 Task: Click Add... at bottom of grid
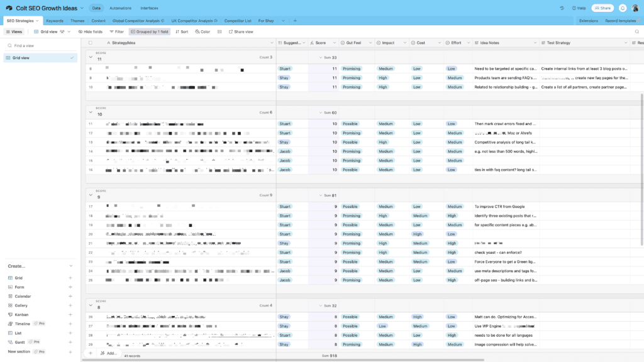pyautogui.click(x=108, y=353)
